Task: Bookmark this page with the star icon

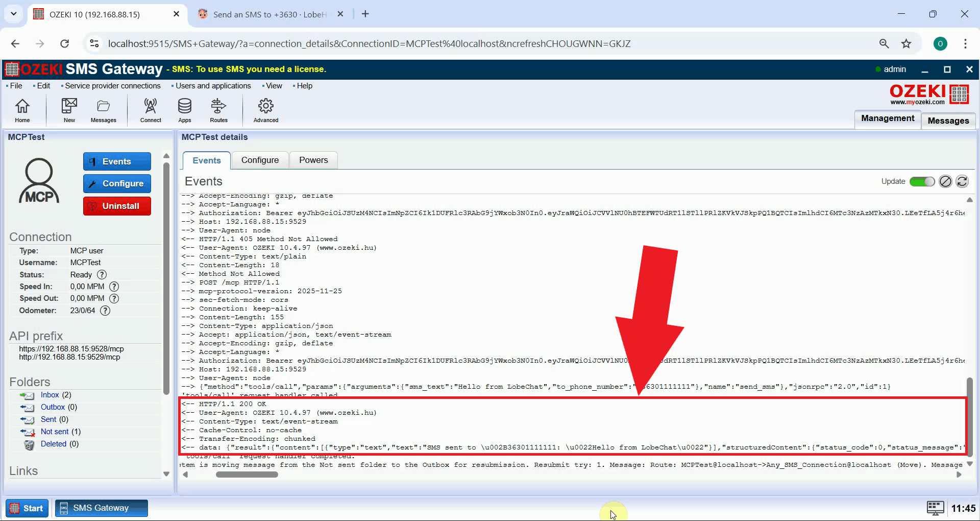Action: pos(906,43)
